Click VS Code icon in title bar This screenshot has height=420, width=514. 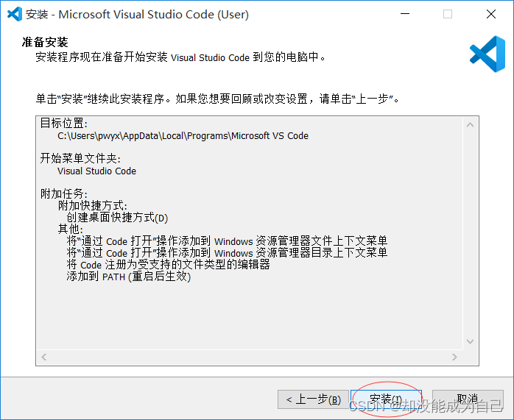click(x=15, y=14)
